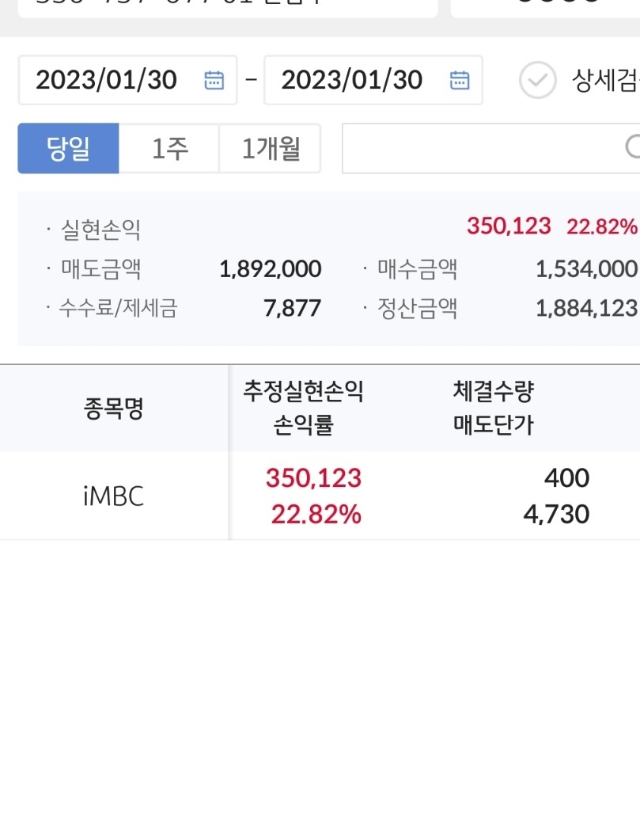640x840 pixels.
Task: Tap the search magnifier icon
Action: (x=633, y=146)
